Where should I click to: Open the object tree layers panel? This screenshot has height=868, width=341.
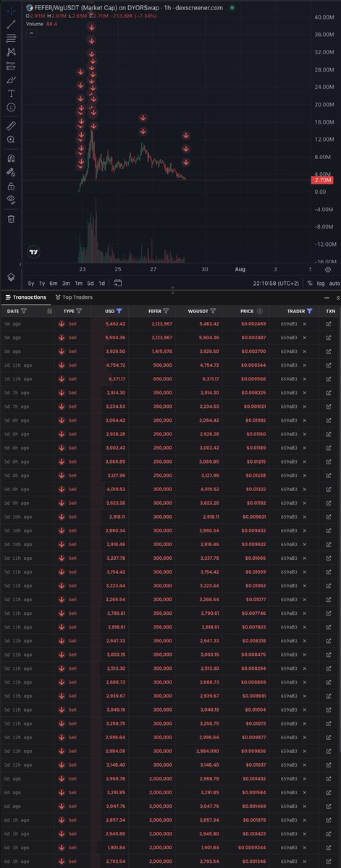11,277
